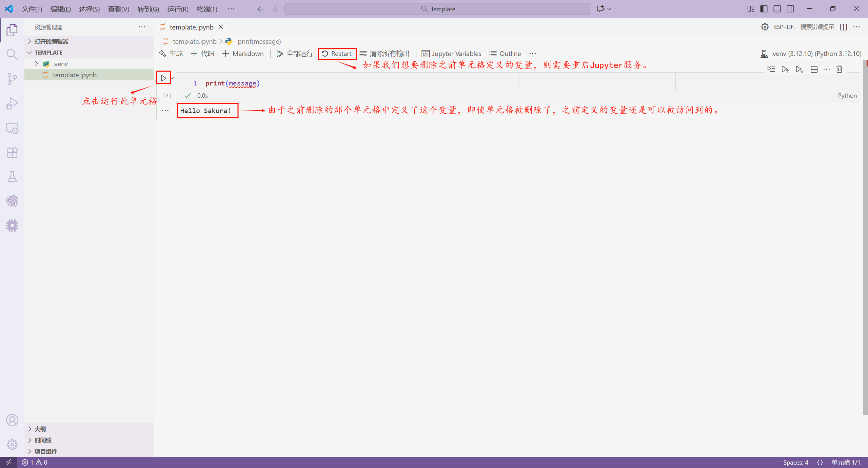This screenshot has width=868, height=468.
Task: Run the print(message) cell
Action: click(x=163, y=78)
